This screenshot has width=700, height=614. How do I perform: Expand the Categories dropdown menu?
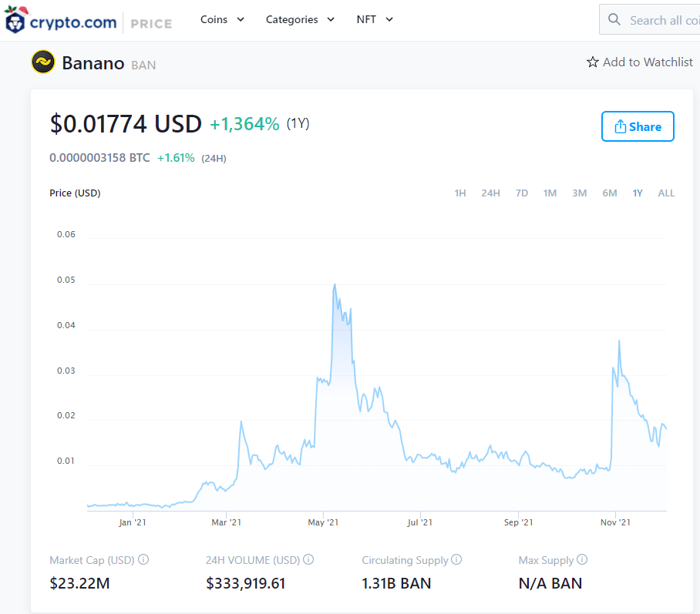(300, 19)
